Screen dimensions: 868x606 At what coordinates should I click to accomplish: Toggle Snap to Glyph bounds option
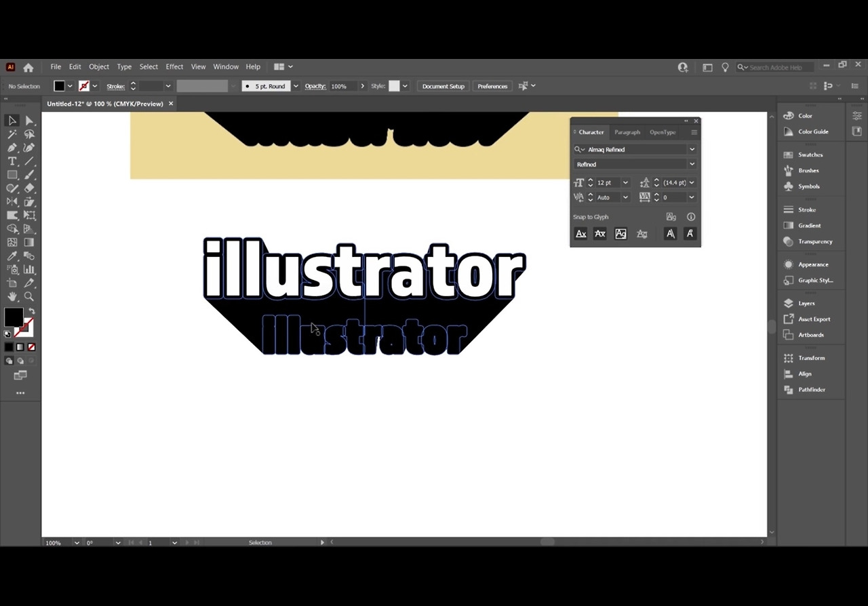pos(620,234)
